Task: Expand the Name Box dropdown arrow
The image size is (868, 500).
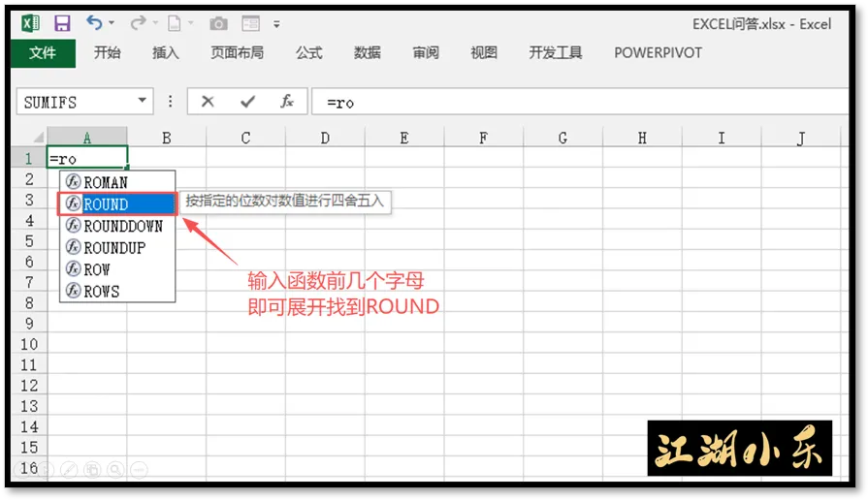Action: tap(143, 101)
